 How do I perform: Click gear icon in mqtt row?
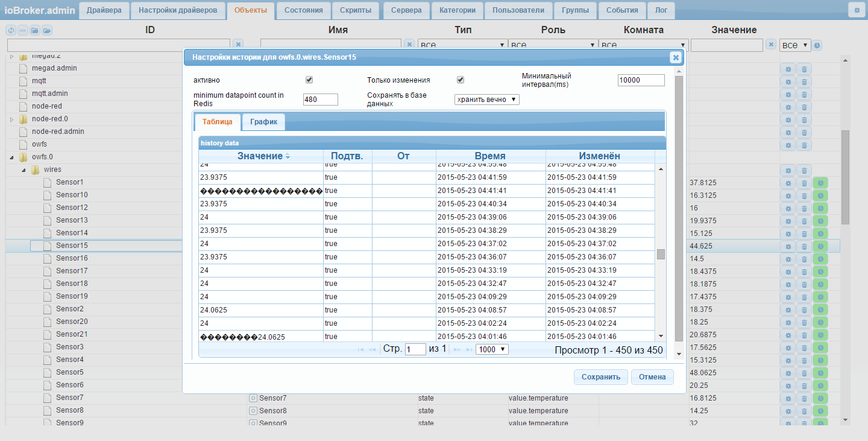coord(788,81)
